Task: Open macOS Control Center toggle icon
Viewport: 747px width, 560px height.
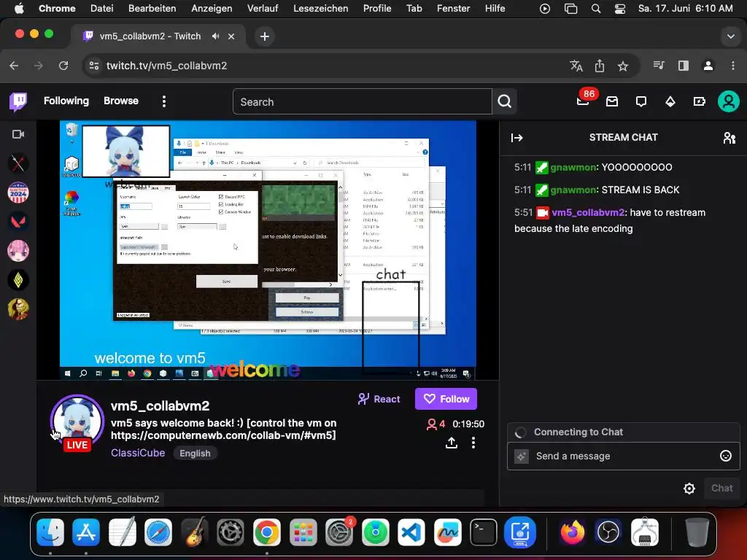Action: tap(620, 9)
